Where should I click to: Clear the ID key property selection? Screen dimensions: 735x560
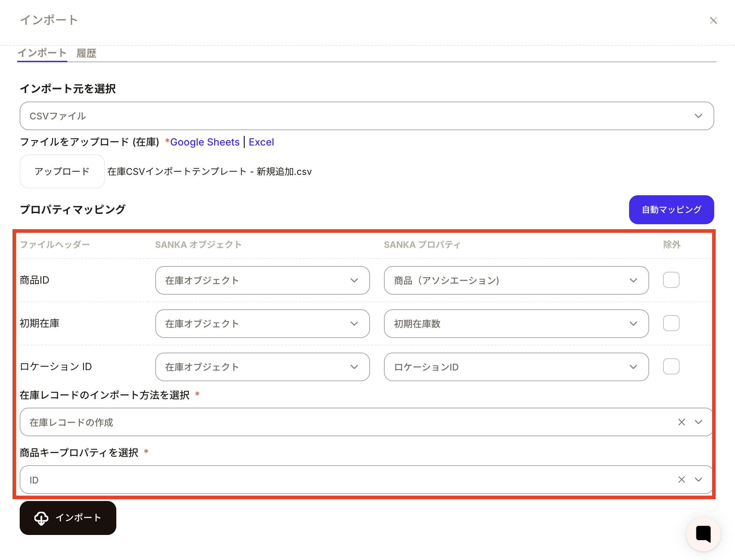tap(681, 480)
